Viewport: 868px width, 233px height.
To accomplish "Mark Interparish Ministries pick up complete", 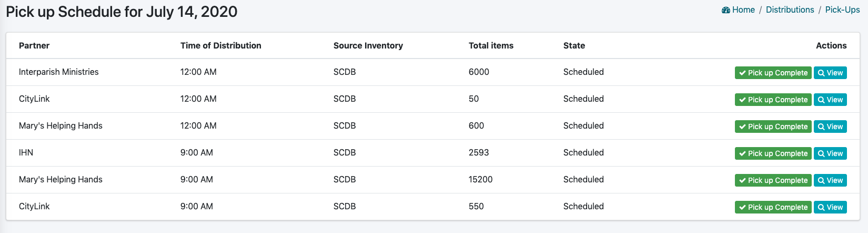I will 773,73.
